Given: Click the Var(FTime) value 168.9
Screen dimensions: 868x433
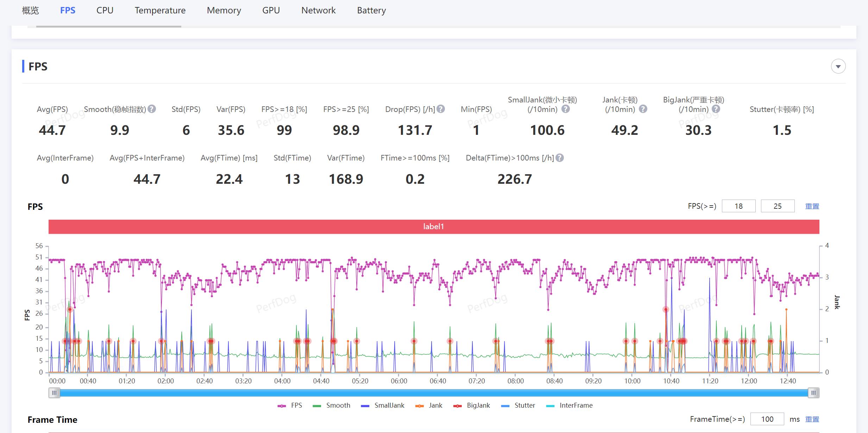Looking at the screenshot, I should tap(346, 180).
